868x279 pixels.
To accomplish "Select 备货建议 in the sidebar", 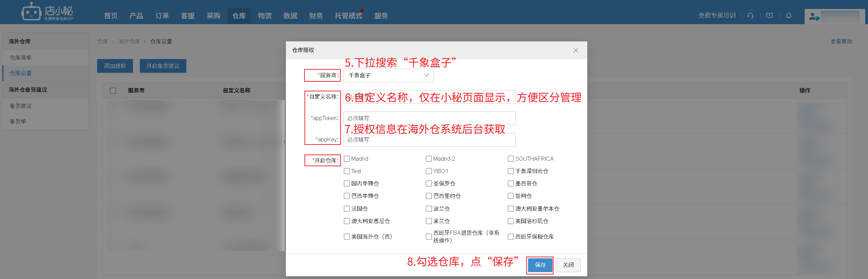I will click(45, 106).
